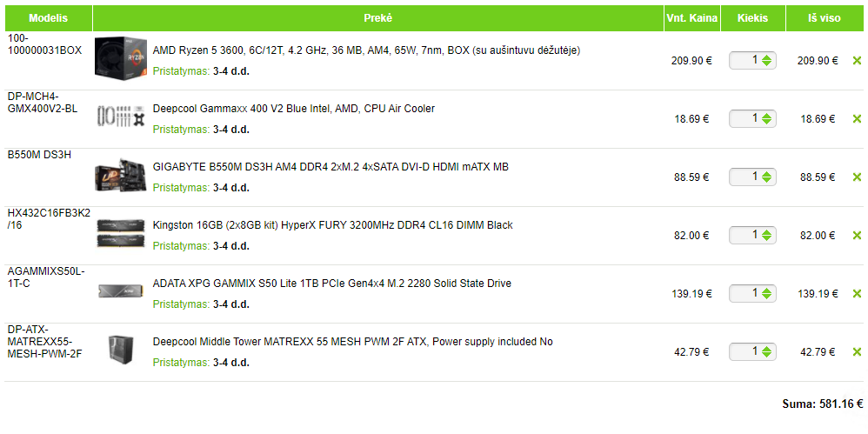The height and width of the screenshot is (434, 868).
Task: Open ADATA XPG GAMMIX S50 Lite product link
Action: [x=331, y=284]
